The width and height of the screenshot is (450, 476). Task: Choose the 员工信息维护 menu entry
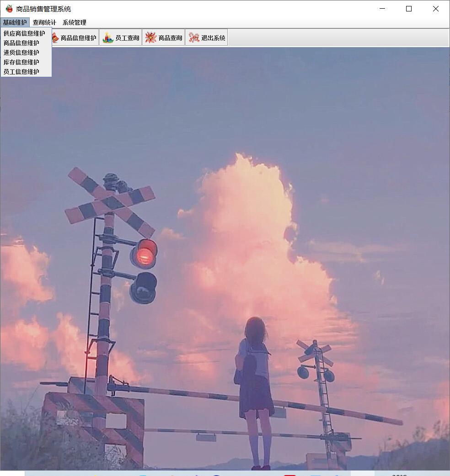tap(26, 72)
